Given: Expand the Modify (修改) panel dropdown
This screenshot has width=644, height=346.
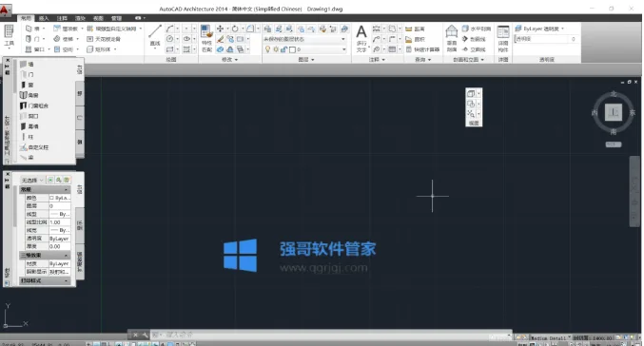Looking at the screenshot, I should tap(229, 60).
